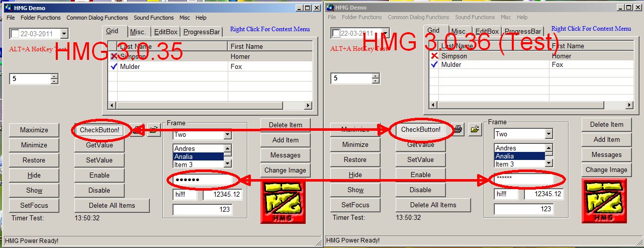Viewport: 644px width, 248px height.
Task: Open the date picker dropdown arrow in left window
Action: 64,34
